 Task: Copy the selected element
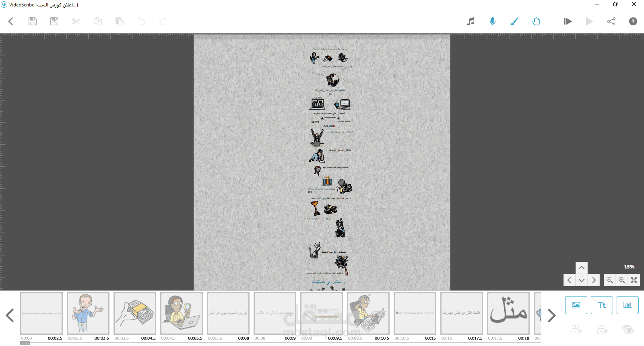point(98,21)
